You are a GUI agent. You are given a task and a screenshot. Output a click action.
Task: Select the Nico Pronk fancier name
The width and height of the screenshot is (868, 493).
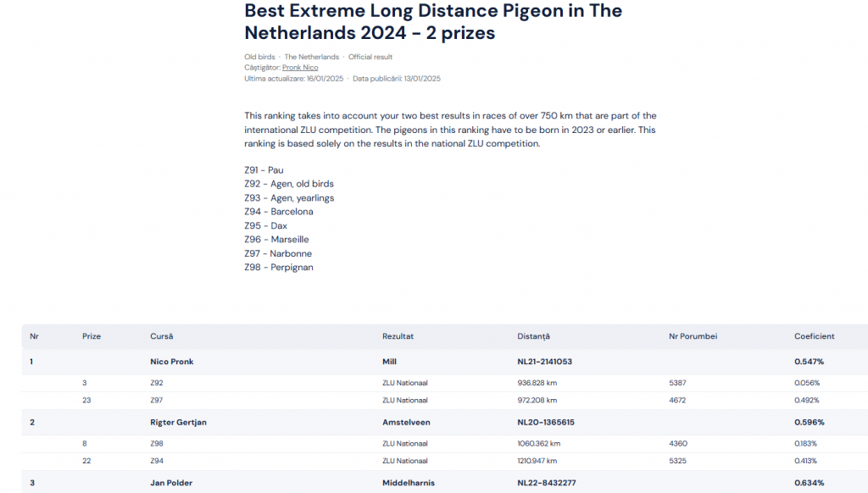(171, 362)
